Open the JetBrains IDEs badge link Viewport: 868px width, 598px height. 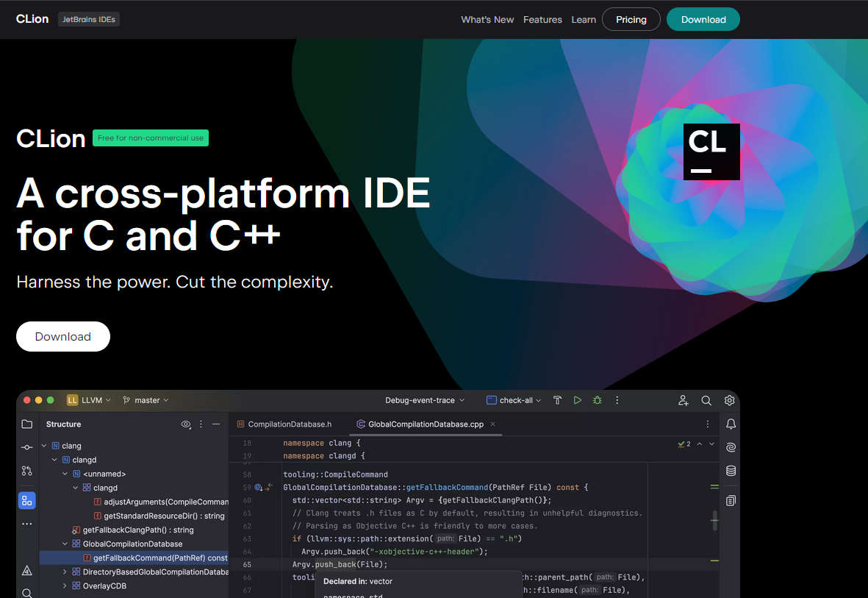click(89, 19)
